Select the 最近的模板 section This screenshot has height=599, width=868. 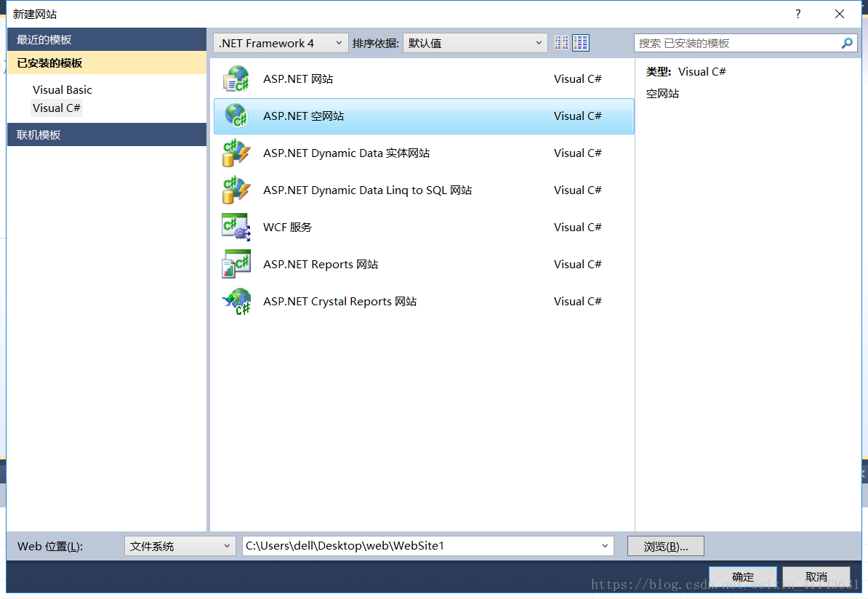[x=107, y=40]
